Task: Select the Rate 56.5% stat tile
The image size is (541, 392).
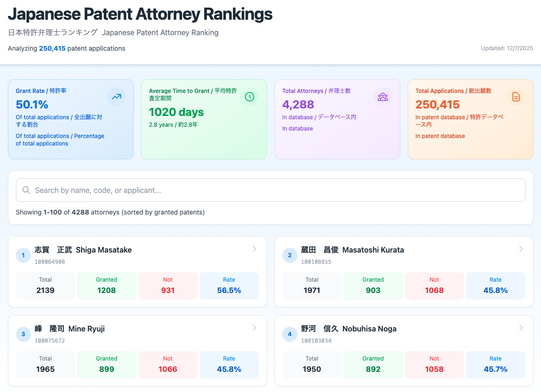Action: point(229,285)
